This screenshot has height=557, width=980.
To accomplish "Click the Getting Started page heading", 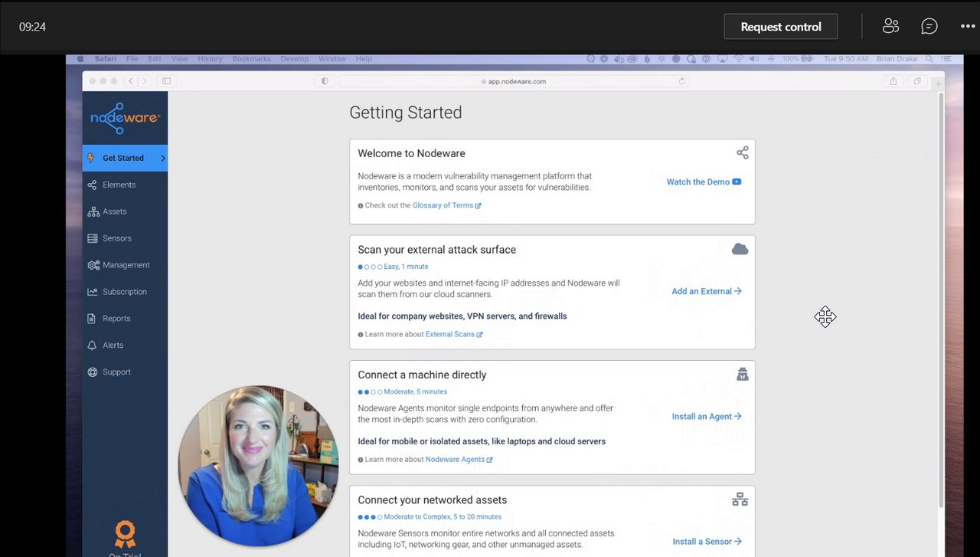I will pos(406,113).
